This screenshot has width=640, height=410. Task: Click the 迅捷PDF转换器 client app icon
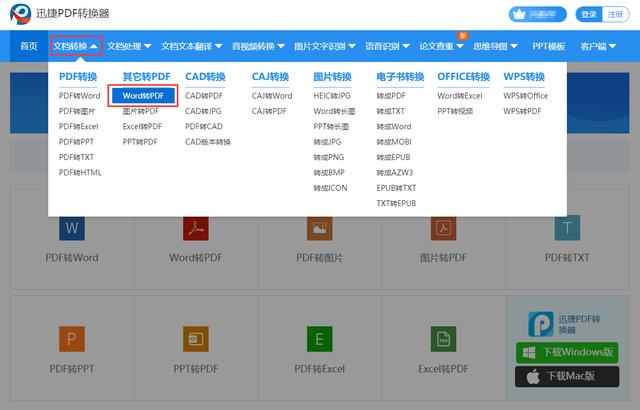coord(541,324)
